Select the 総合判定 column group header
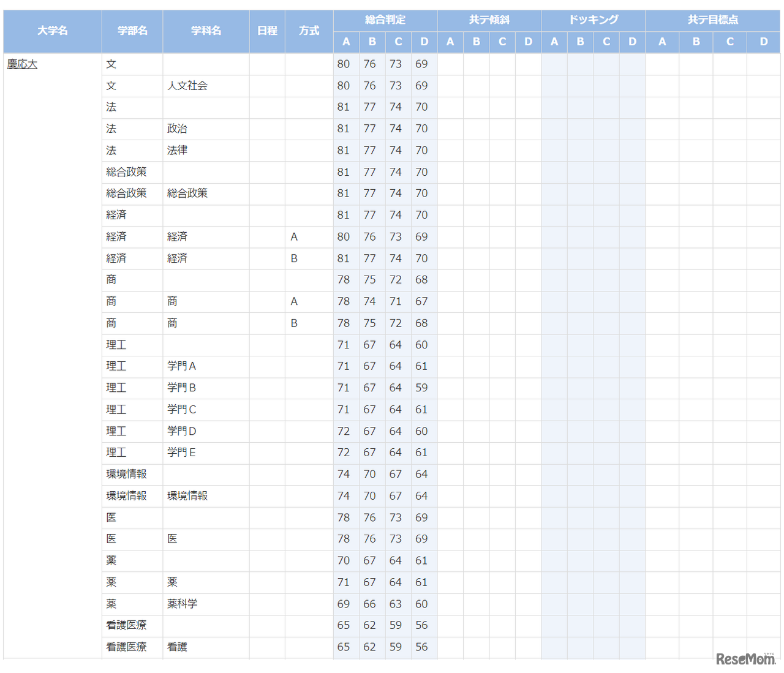784x673 pixels. (384, 20)
